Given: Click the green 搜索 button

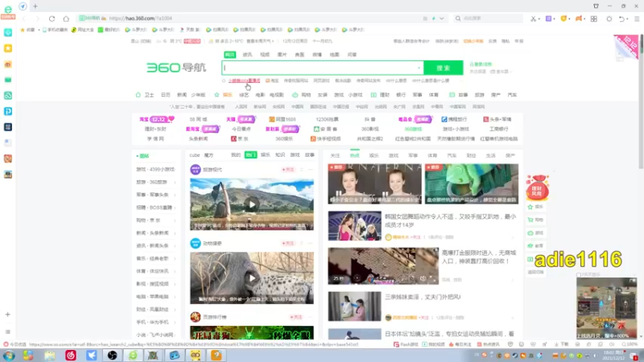Looking at the screenshot, I should click(444, 68).
